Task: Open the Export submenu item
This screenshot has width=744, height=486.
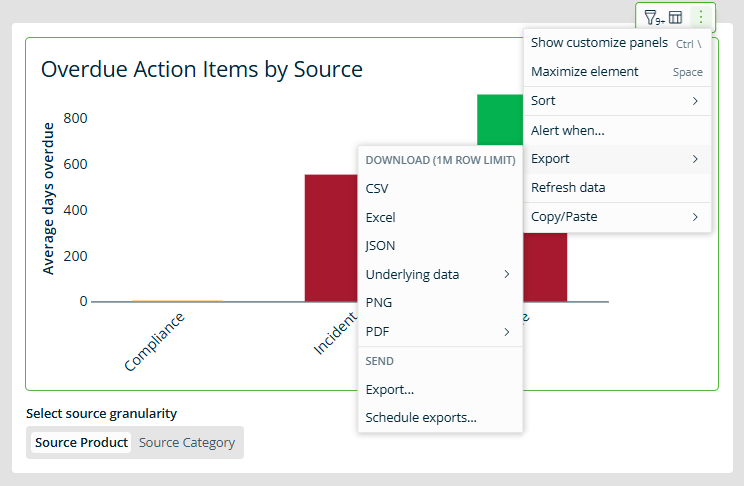Action: click(x=616, y=159)
